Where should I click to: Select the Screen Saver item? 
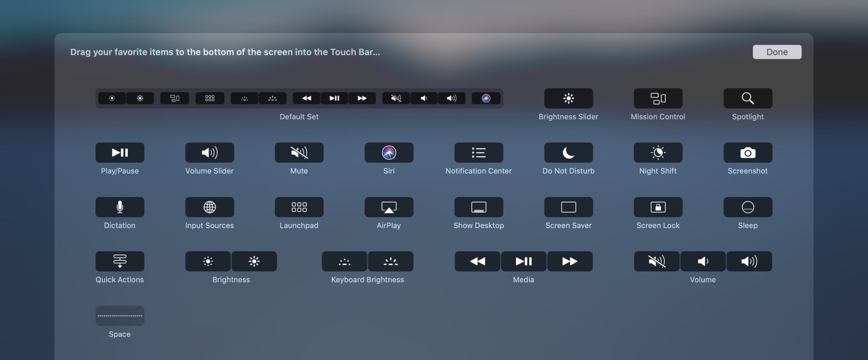pyautogui.click(x=569, y=207)
